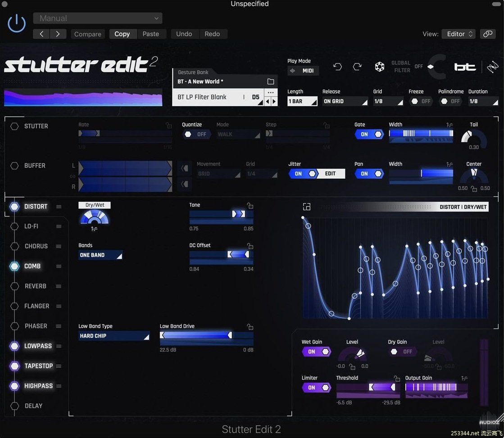Click the Dry/Wet knob

pos(94,217)
